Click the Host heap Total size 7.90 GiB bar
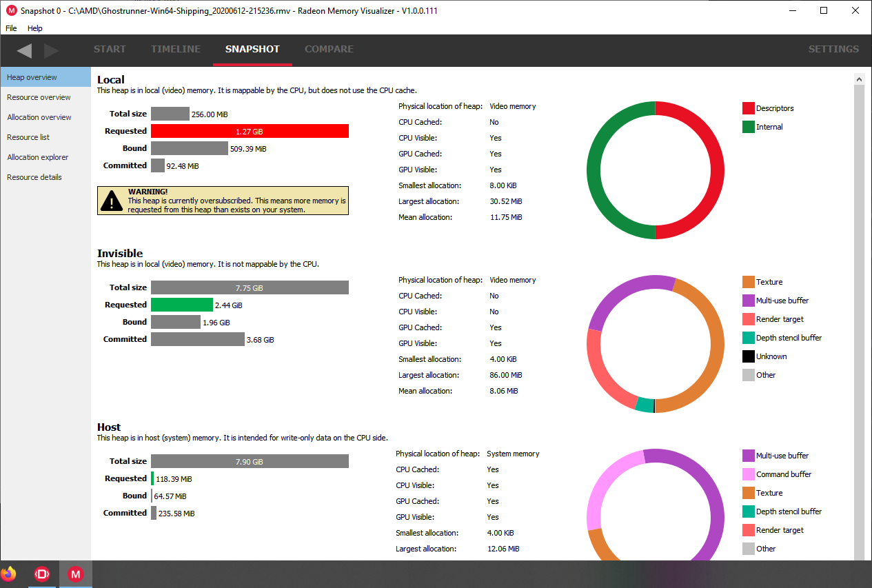872x588 pixels. click(250, 461)
